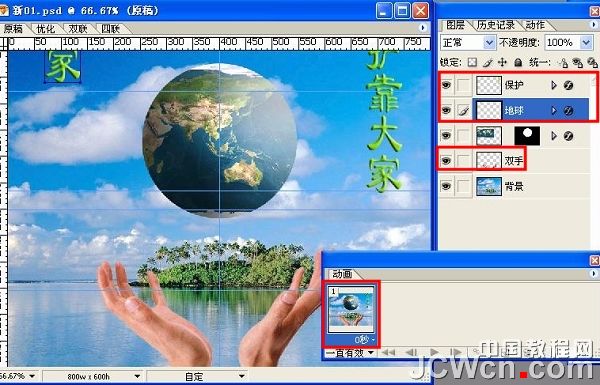Viewport: 600px width, 385px height.
Task: Expand effects triangle on masked layer
Action: (554, 135)
